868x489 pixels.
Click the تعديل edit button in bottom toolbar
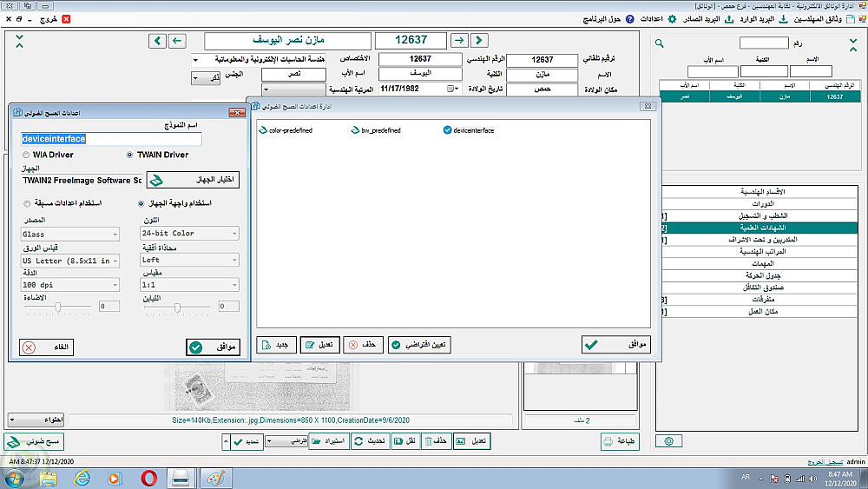pos(471,441)
